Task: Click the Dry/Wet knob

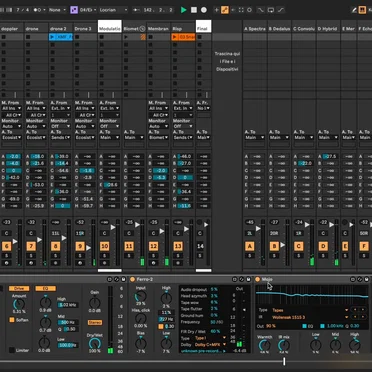Action: tap(95, 344)
